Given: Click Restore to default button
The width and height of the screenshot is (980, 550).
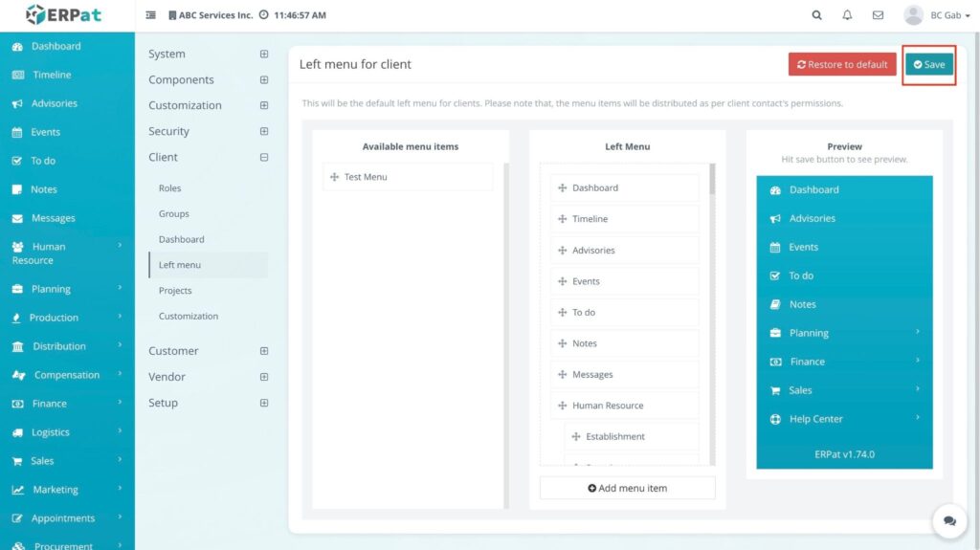Looking at the screenshot, I should [x=842, y=64].
